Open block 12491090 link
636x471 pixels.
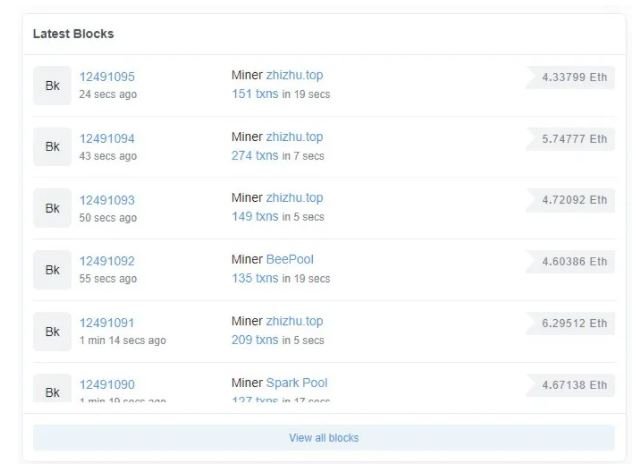107,385
